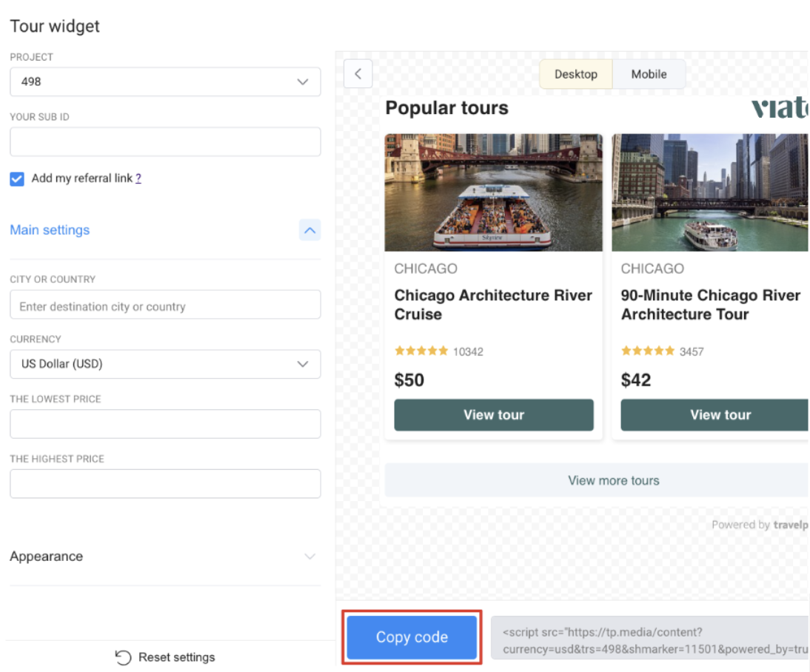Click the Powered by travelpayouts text
This screenshot has height=672, width=810.
(760, 525)
